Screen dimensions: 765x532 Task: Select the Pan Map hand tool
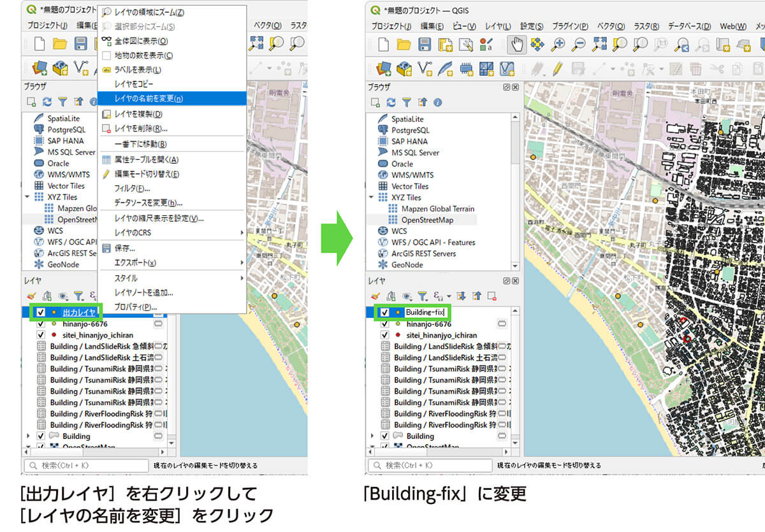[517, 44]
